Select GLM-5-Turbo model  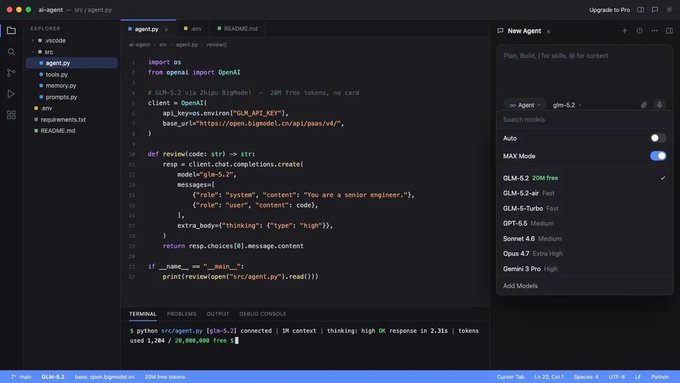pyautogui.click(x=584, y=208)
